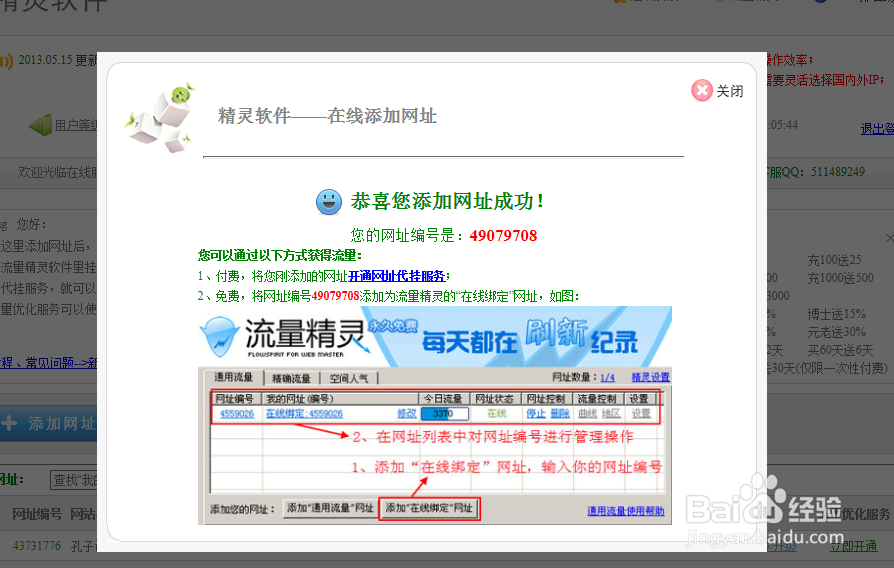Click the 修改 link in the table row
Viewport: 894px width, 568px height.
coord(407,413)
